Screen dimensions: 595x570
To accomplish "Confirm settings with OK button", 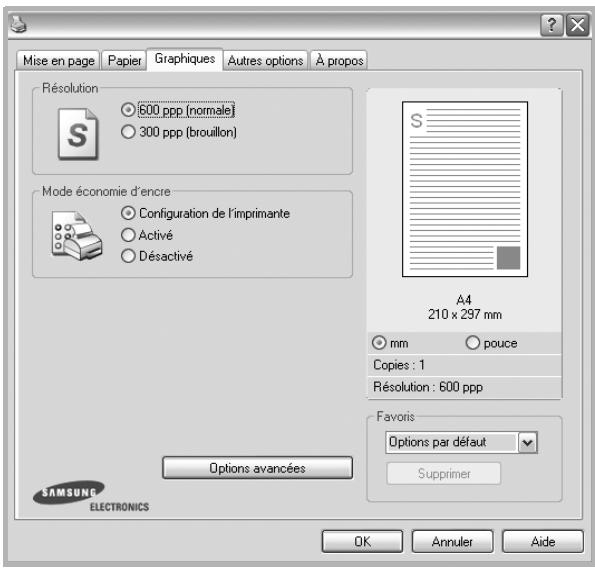I will pos(362,542).
